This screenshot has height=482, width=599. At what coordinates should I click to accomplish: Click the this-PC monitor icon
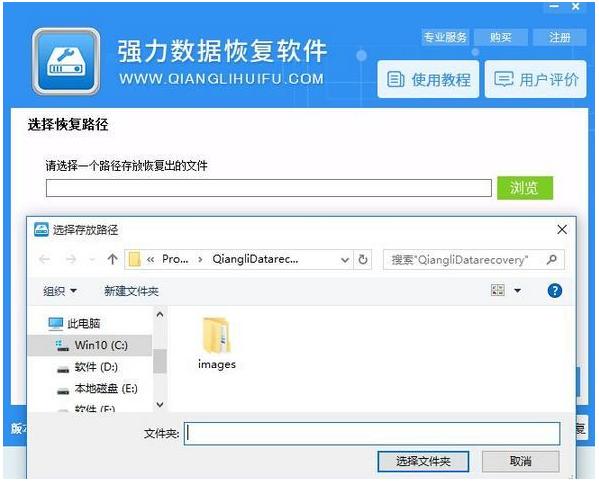coord(56,324)
